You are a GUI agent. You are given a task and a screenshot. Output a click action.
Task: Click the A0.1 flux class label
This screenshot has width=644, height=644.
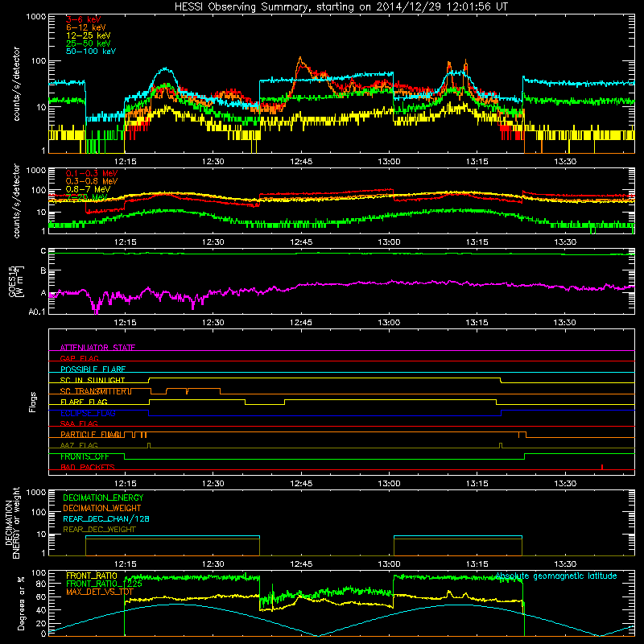point(37,312)
